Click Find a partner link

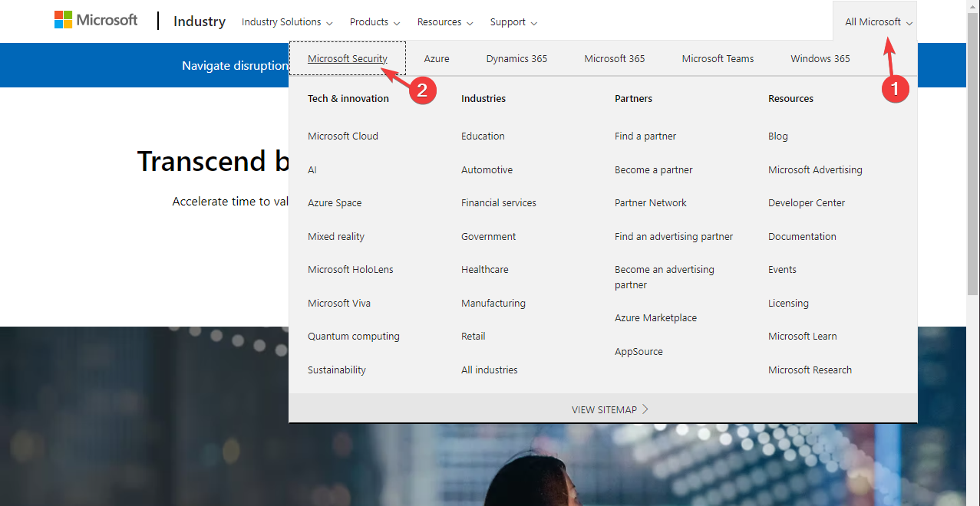coord(645,136)
